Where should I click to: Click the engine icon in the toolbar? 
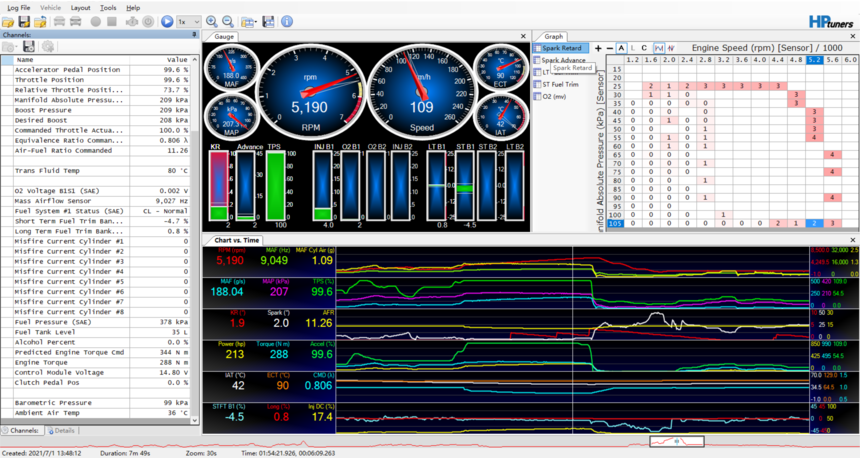point(132,22)
